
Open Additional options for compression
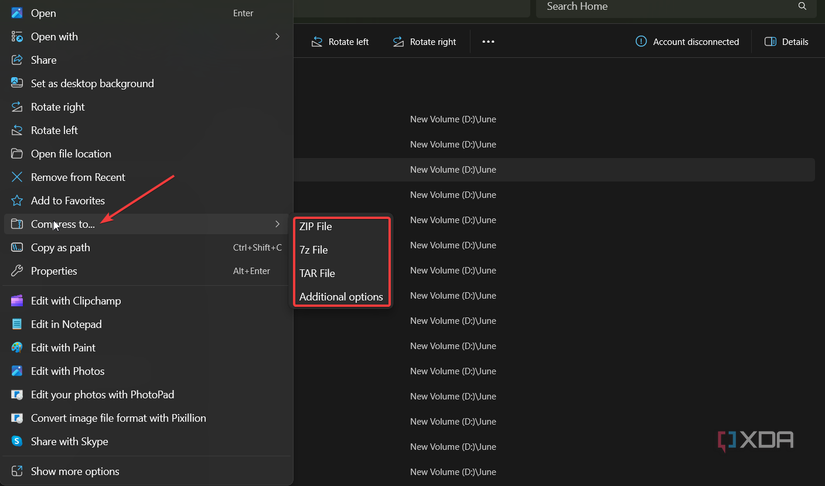(341, 297)
